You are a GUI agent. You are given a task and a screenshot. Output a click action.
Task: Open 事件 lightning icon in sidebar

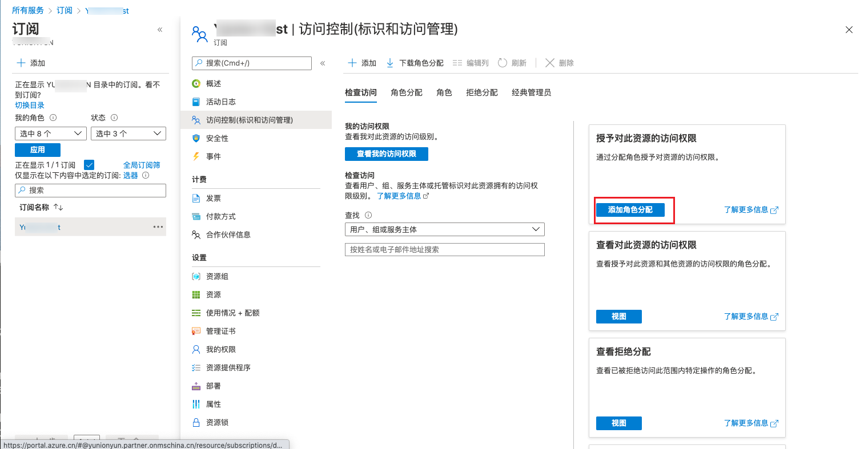[196, 156]
